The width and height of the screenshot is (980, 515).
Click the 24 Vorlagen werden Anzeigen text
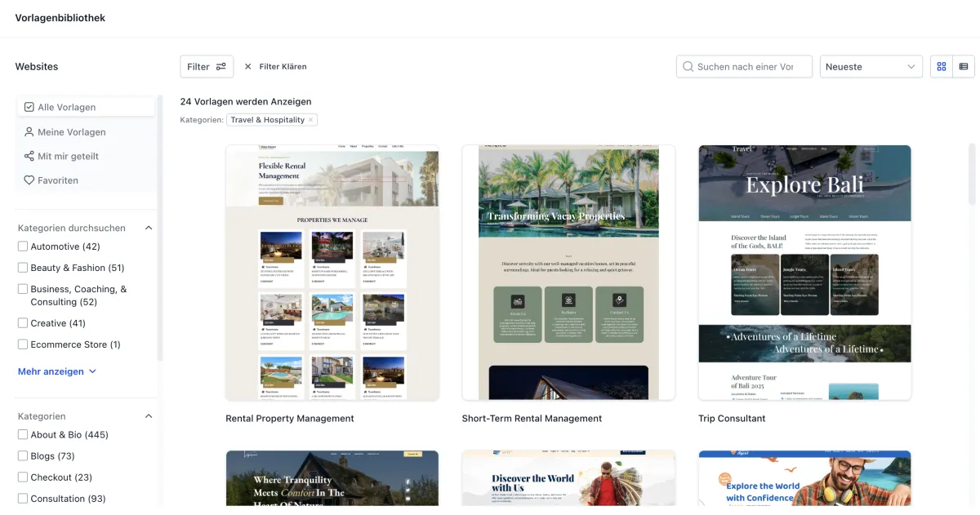(246, 102)
